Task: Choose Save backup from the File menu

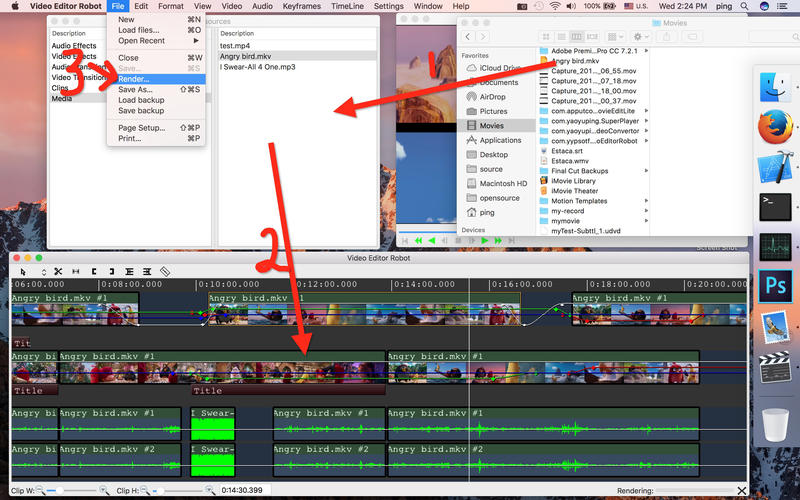Action: pyautogui.click(x=156, y=111)
